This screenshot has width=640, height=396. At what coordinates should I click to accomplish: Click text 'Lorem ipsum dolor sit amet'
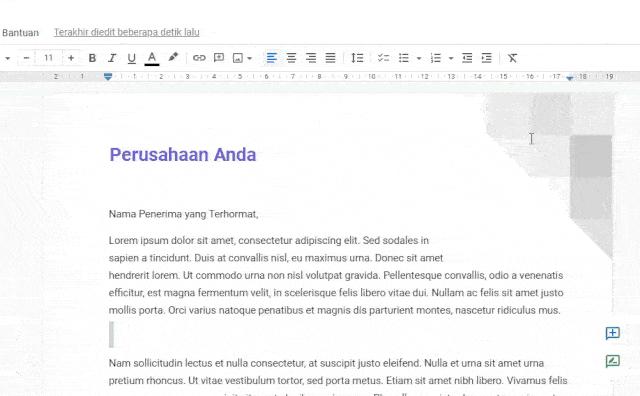pos(172,240)
